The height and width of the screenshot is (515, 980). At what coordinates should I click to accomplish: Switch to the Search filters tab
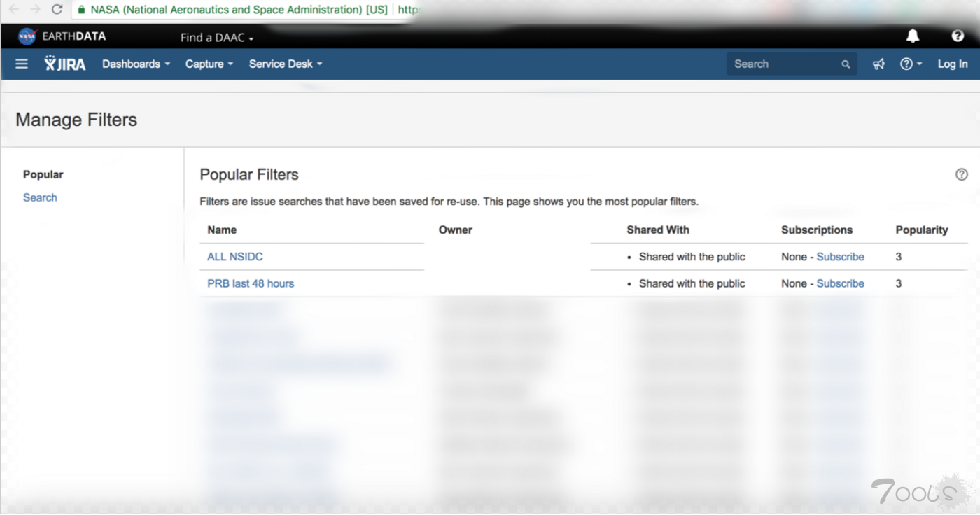click(x=40, y=197)
